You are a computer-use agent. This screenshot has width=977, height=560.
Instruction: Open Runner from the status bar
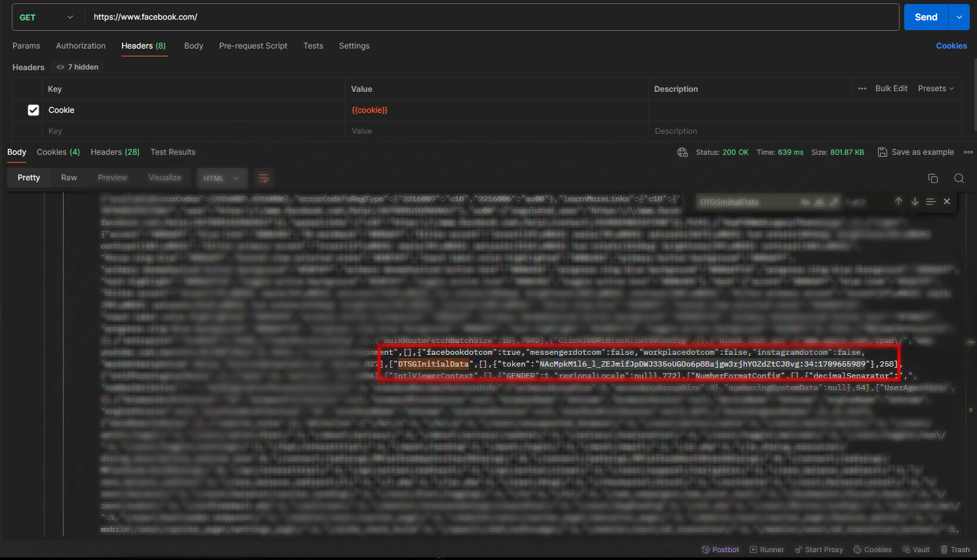(x=767, y=550)
